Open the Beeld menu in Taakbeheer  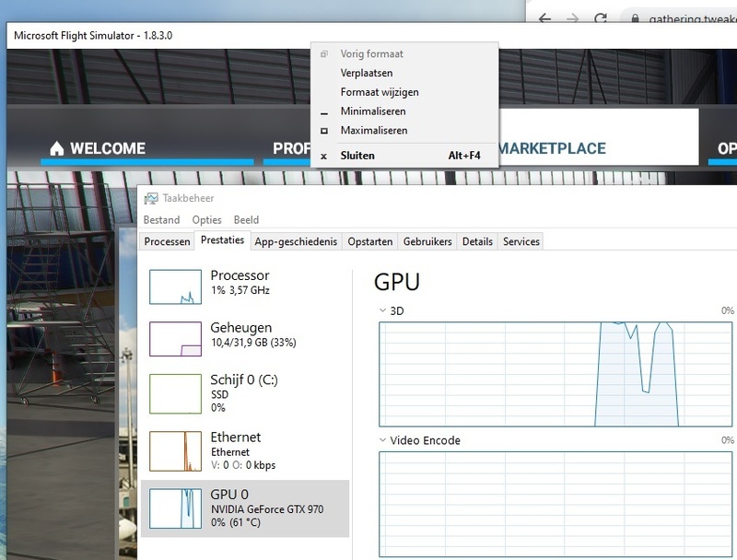pos(246,220)
